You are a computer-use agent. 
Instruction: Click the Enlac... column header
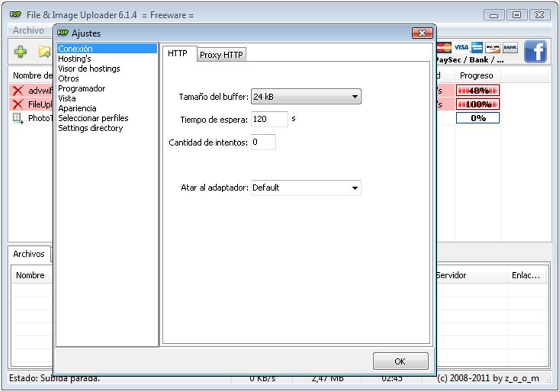pyautogui.click(x=527, y=276)
